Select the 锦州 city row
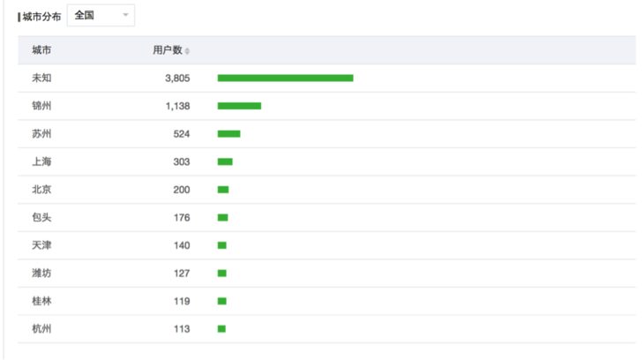 point(327,106)
